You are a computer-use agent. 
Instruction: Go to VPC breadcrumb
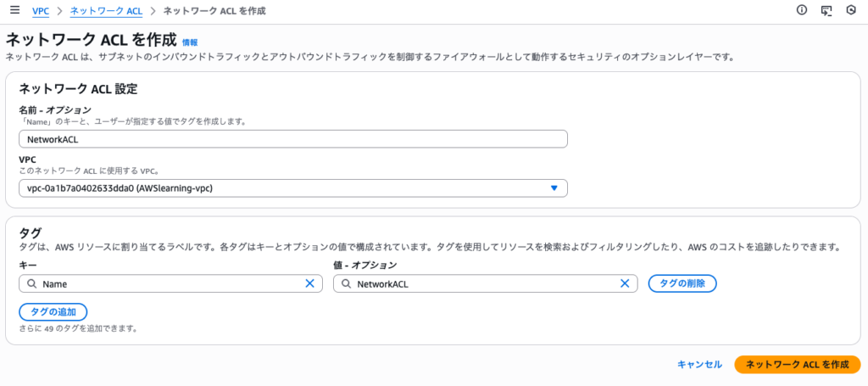coord(40,10)
